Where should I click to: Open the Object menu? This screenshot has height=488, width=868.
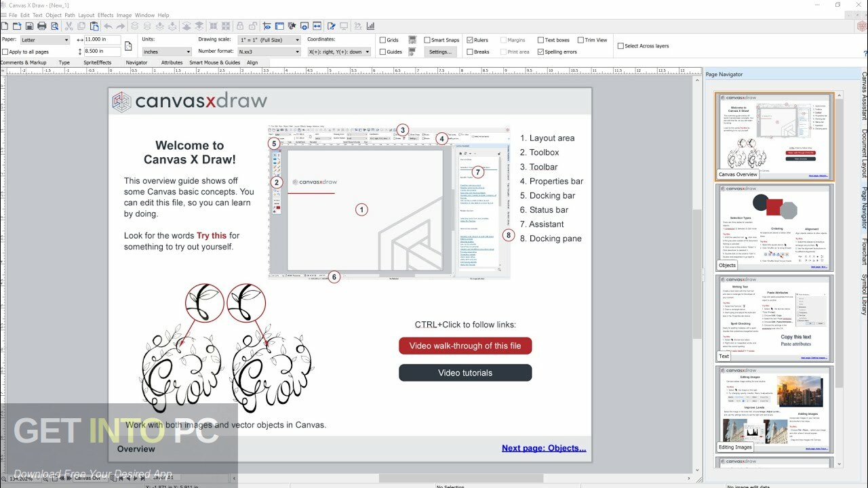[x=53, y=15]
